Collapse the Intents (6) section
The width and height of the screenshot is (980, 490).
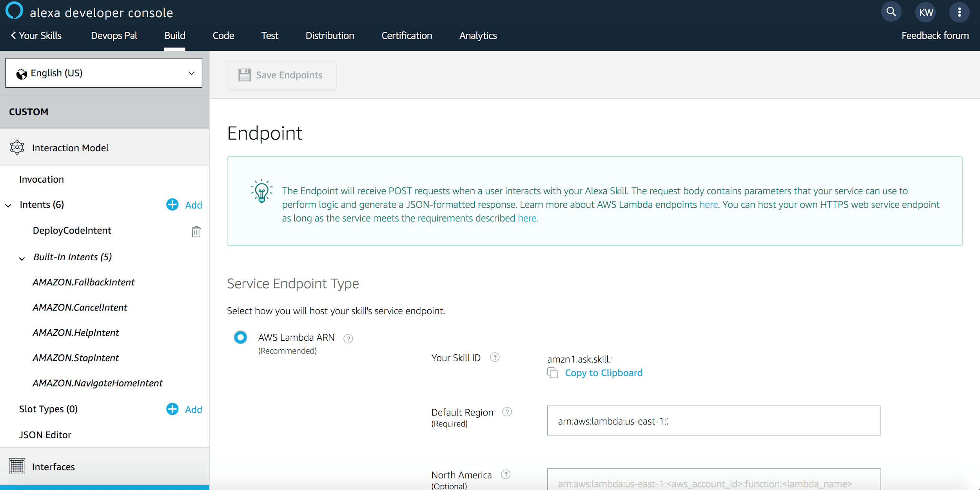[x=9, y=205]
